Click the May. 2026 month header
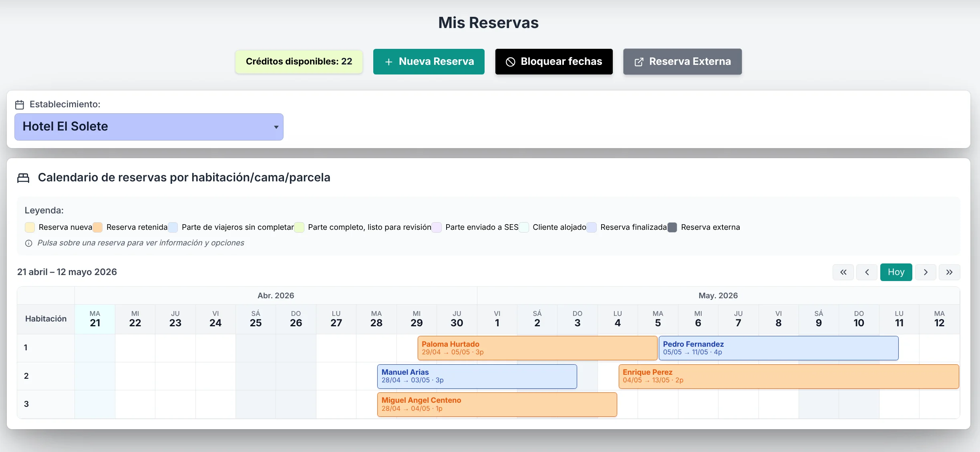 tap(718, 296)
